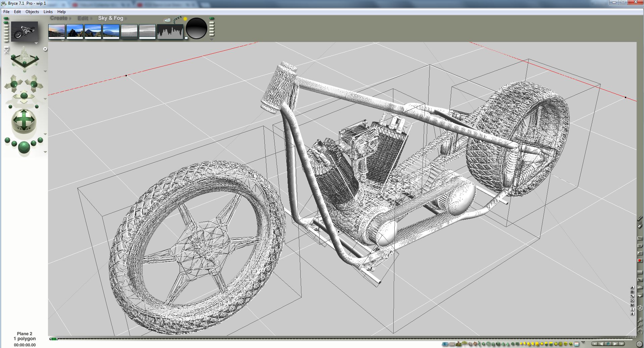Click the camera trackball sphere
This screenshot has width=644, height=348.
(24, 121)
